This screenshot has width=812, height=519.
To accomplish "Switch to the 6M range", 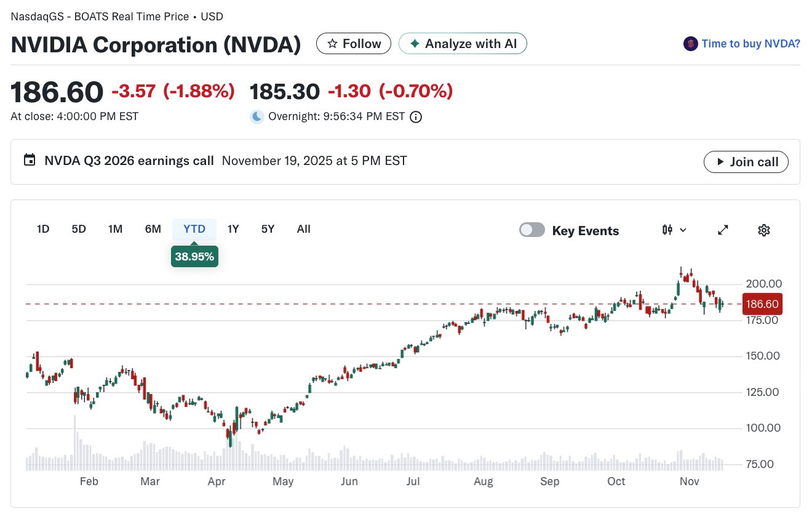I will coord(153,229).
